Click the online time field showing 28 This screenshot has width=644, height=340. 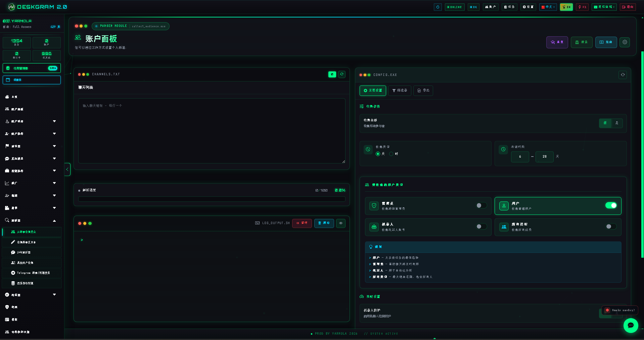(x=545, y=157)
